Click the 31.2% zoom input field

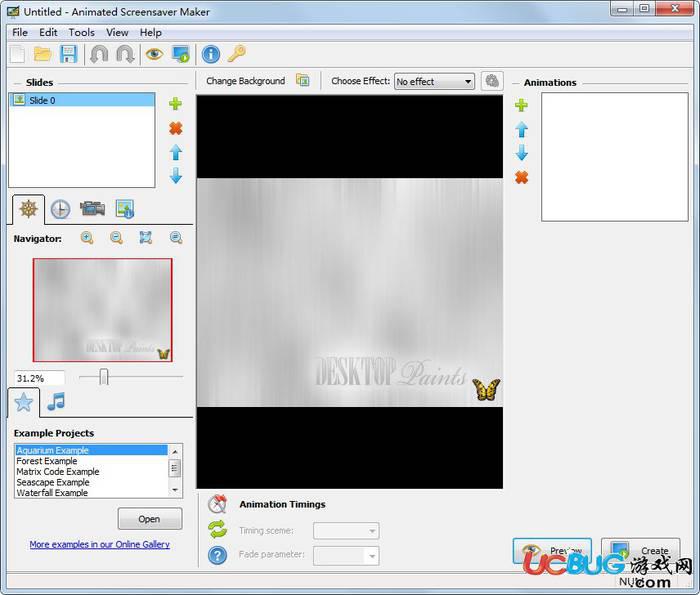tap(39, 378)
